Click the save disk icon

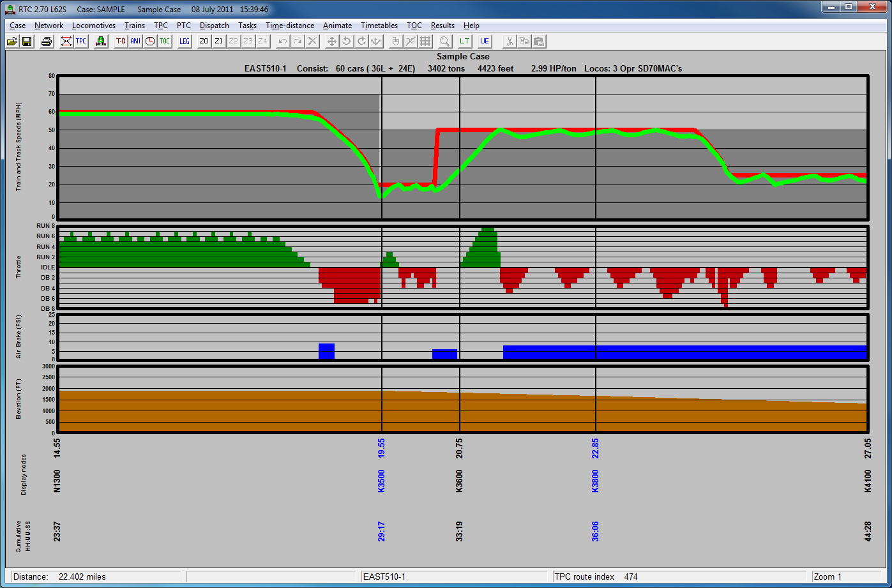coord(27,41)
